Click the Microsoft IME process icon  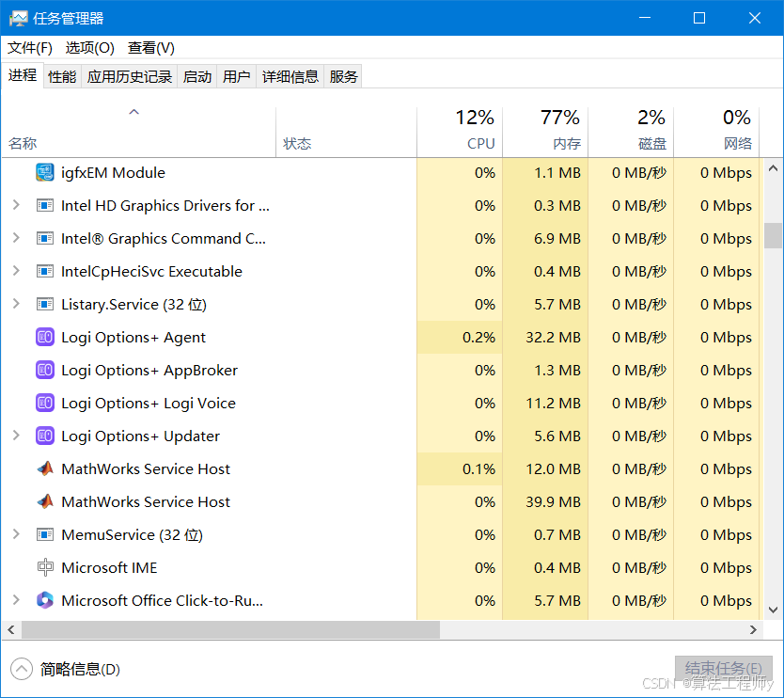tap(45, 567)
